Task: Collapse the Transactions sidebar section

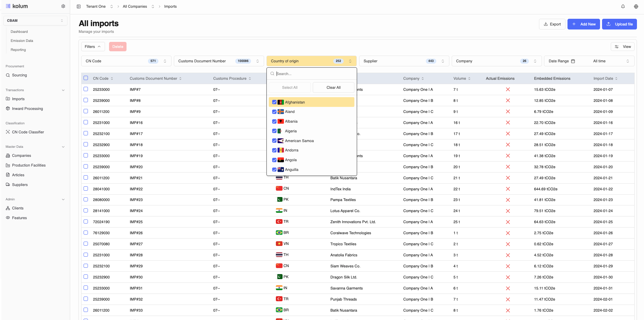Action: [63, 90]
